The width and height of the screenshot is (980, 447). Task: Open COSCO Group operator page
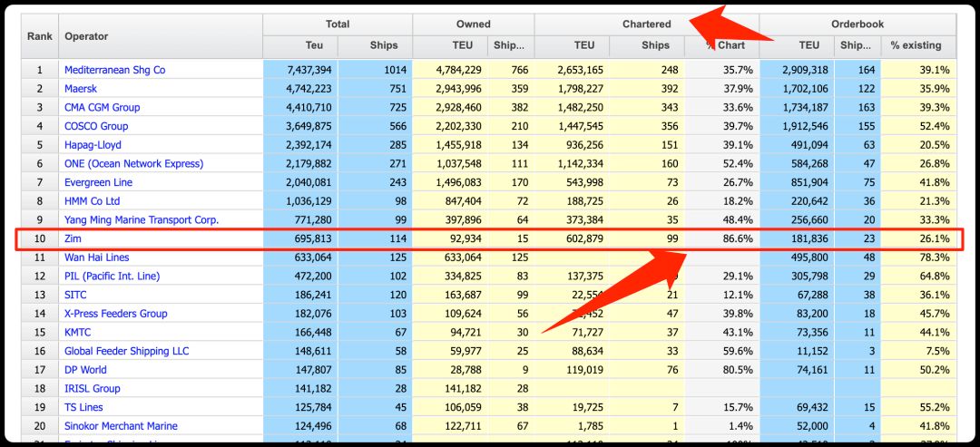pos(96,126)
